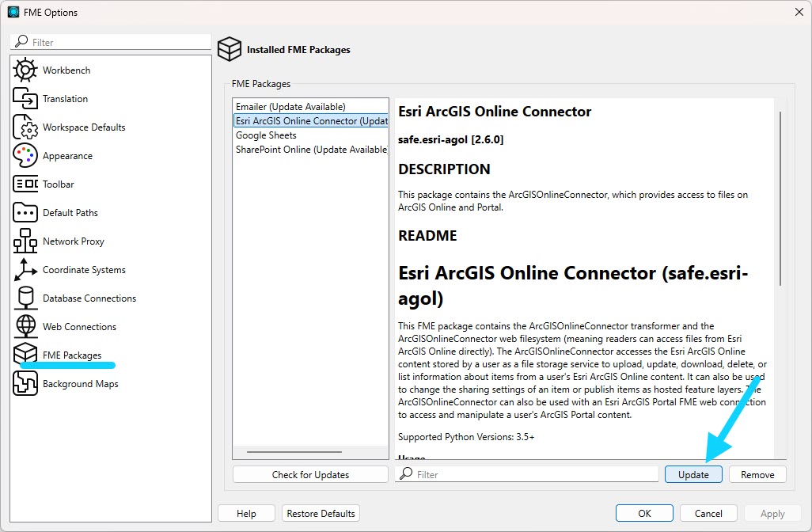
Task: Select Coordinate Systems category
Action: click(x=84, y=269)
